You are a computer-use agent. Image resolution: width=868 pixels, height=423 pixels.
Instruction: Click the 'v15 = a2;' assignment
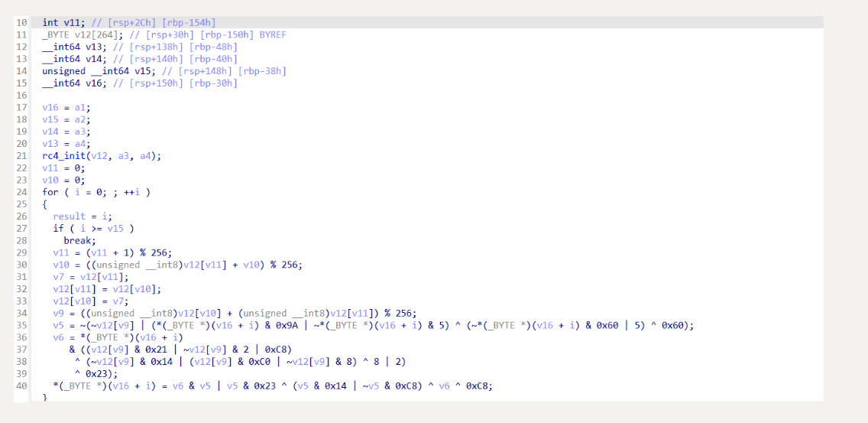(66, 120)
